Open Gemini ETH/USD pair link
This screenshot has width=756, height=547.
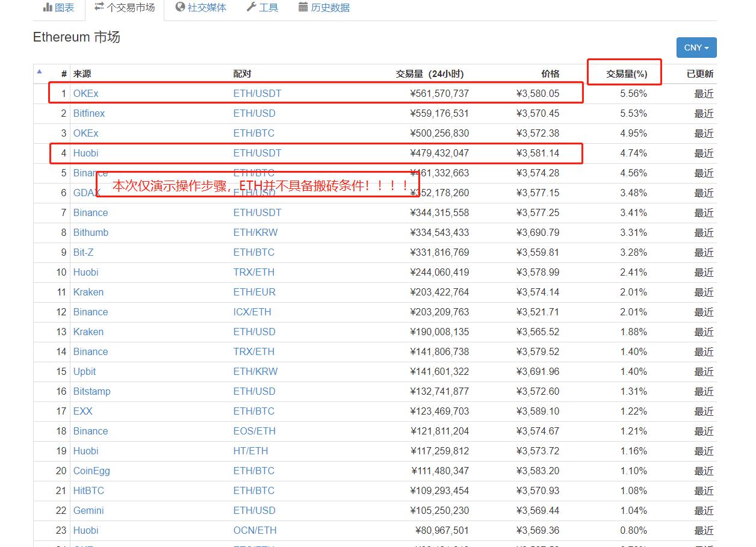click(x=254, y=510)
